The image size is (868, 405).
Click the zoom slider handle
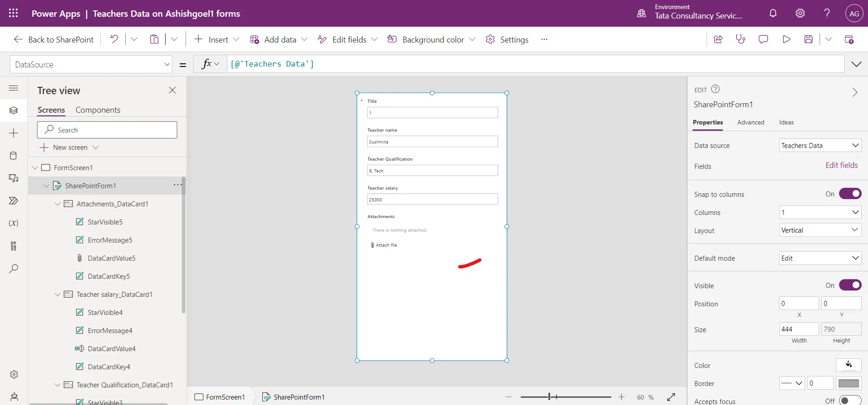tap(549, 397)
